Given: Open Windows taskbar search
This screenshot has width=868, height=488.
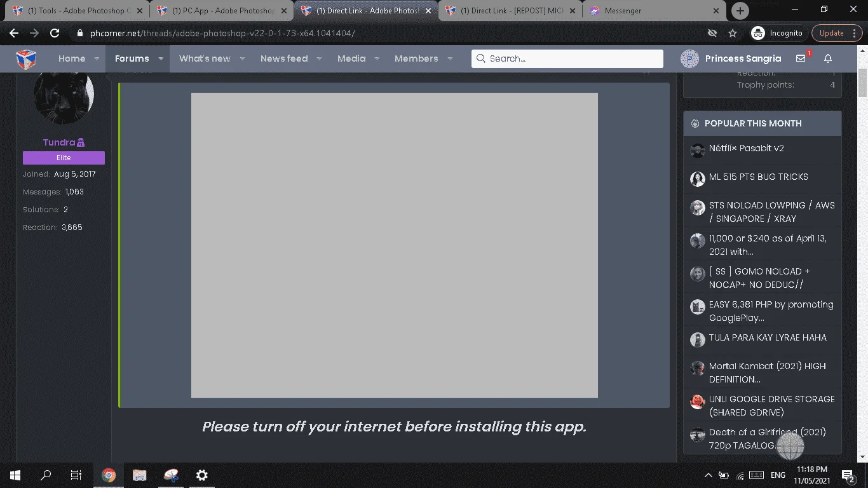Looking at the screenshot, I should pyautogui.click(x=46, y=475).
